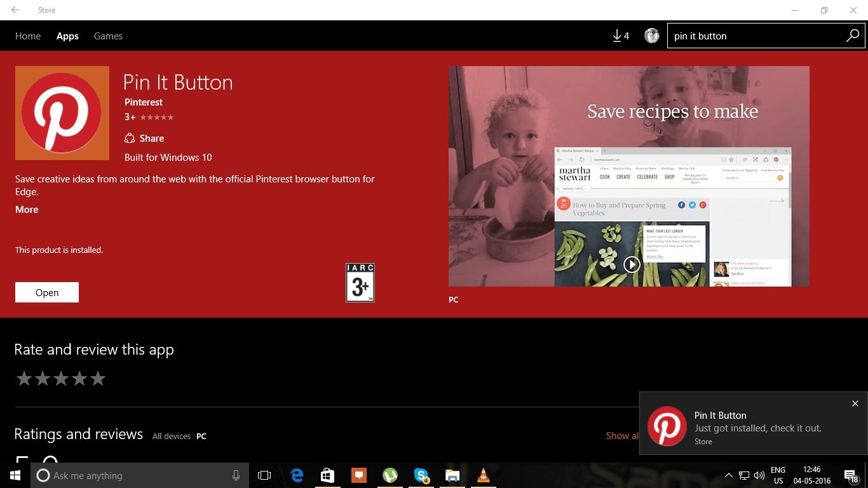Image resolution: width=868 pixels, height=488 pixels.
Task: Click the magnifier search icon
Action: tap(853, 36)
